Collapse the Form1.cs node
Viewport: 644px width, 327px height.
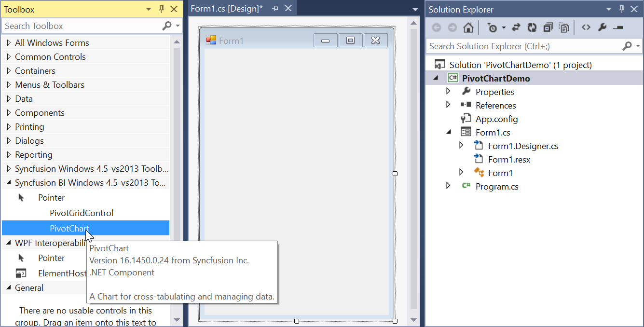point(449,132)
